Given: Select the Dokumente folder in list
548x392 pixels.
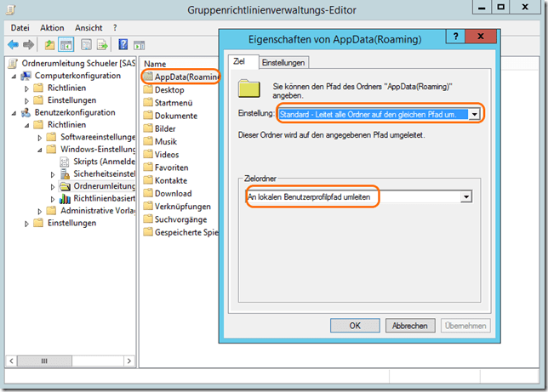Looking at the screenshot, I should tap(175, 116).
